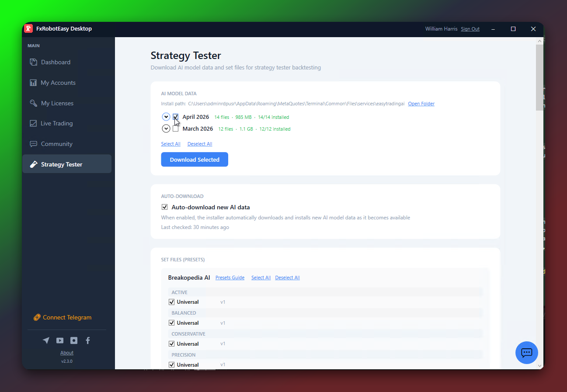Viewport: 567px width, 392px height.
Task: Disable Auto-download new AI data
Action: click(x=165, y=207)
